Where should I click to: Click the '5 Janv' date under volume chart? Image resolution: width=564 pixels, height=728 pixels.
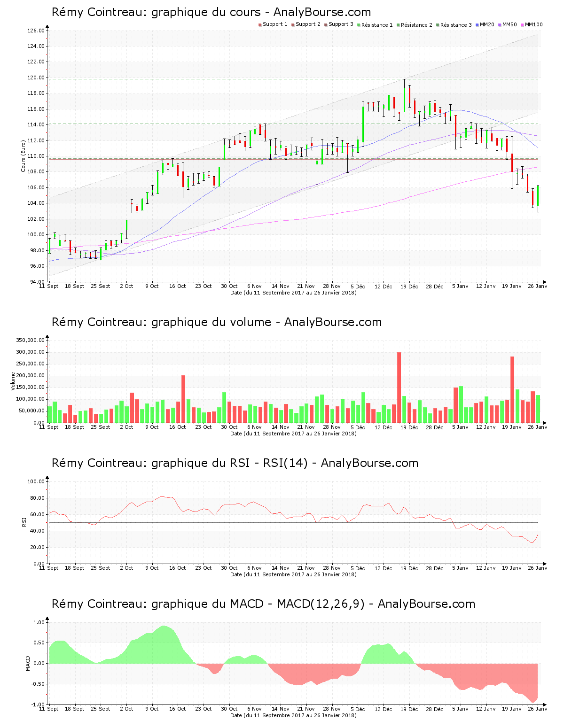click(x=460, y=427)
